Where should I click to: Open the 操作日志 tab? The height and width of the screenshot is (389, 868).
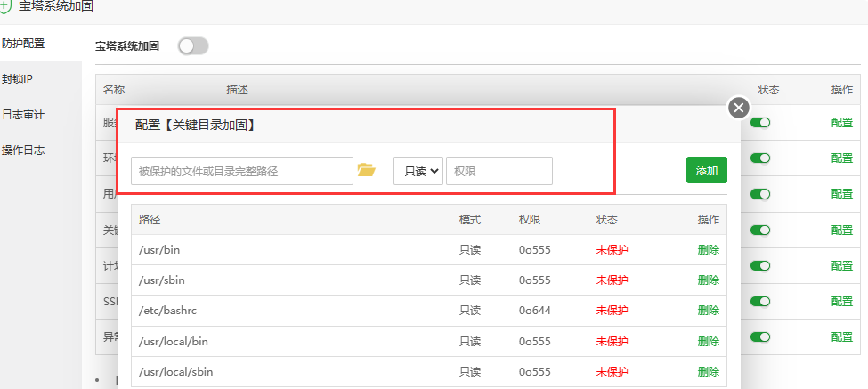(x=23, y=150)
